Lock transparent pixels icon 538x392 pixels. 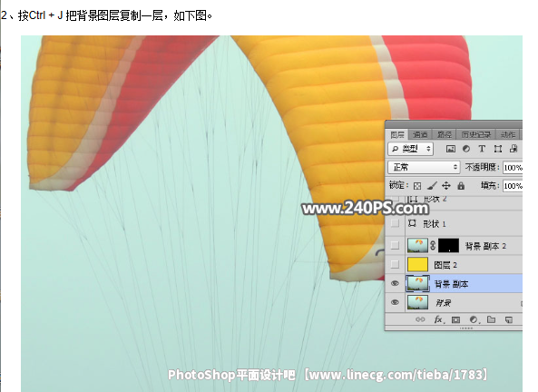tap(416, 186)
